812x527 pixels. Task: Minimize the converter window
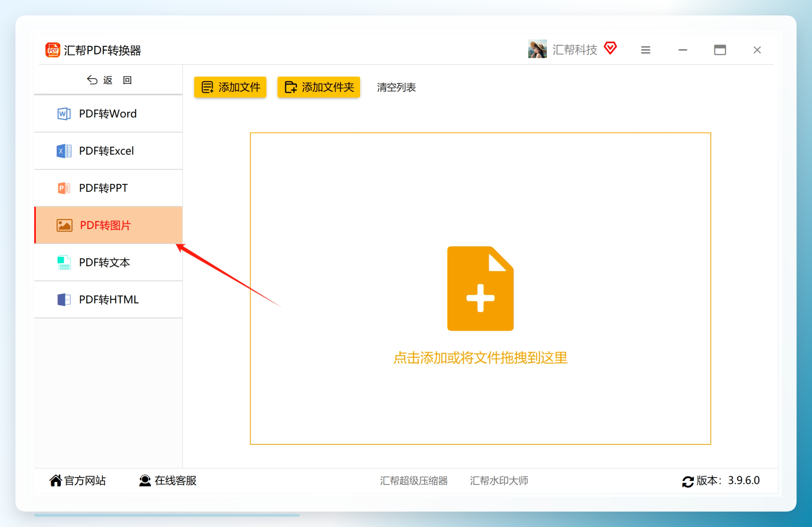683,50
